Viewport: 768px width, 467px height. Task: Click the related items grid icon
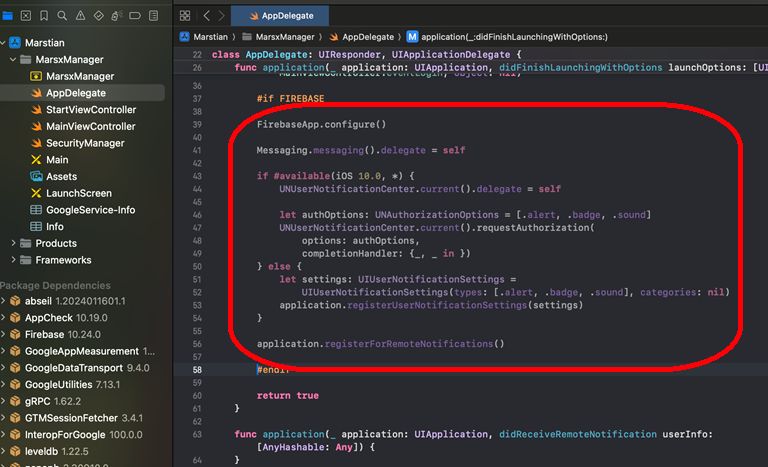186,16
